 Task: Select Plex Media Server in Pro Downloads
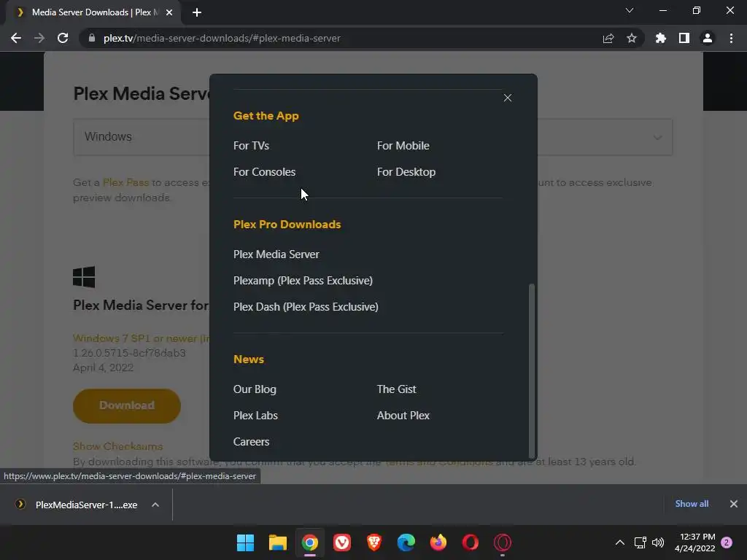(276, 254)
